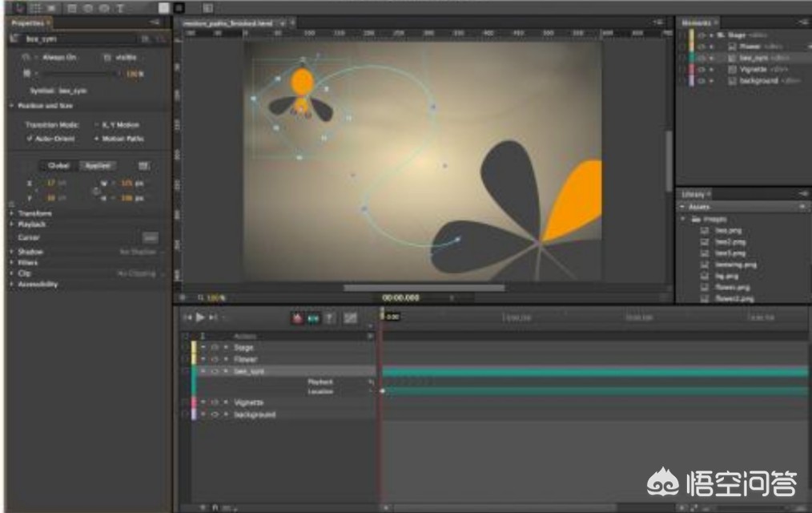Select the Transform tool in top toolbar
Screen dimensions: 812x513
pyautogui.click(x=35, y=8)
